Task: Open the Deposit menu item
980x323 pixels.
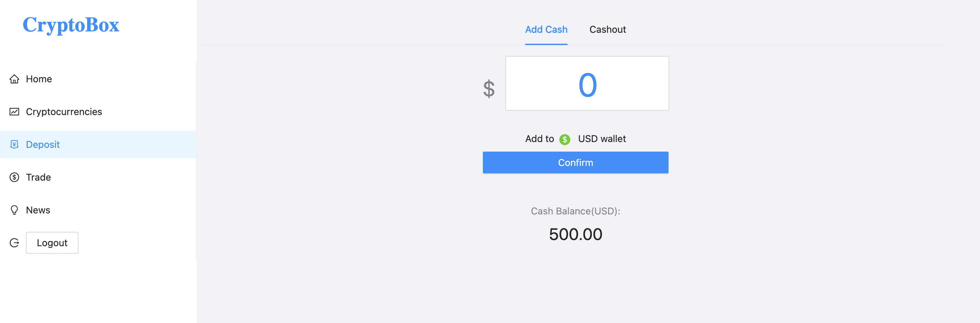Action: click(x=43, y=144)
